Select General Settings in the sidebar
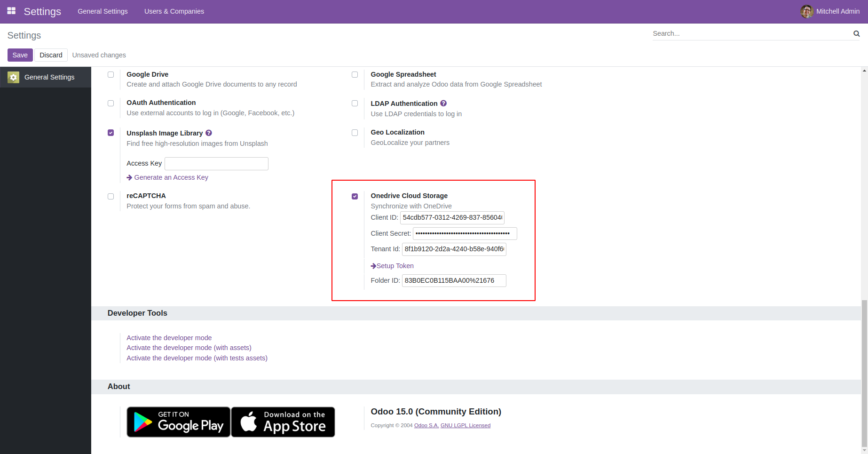Image resolution: width=868 pixels, height=454 pixels. pos(46,77)
